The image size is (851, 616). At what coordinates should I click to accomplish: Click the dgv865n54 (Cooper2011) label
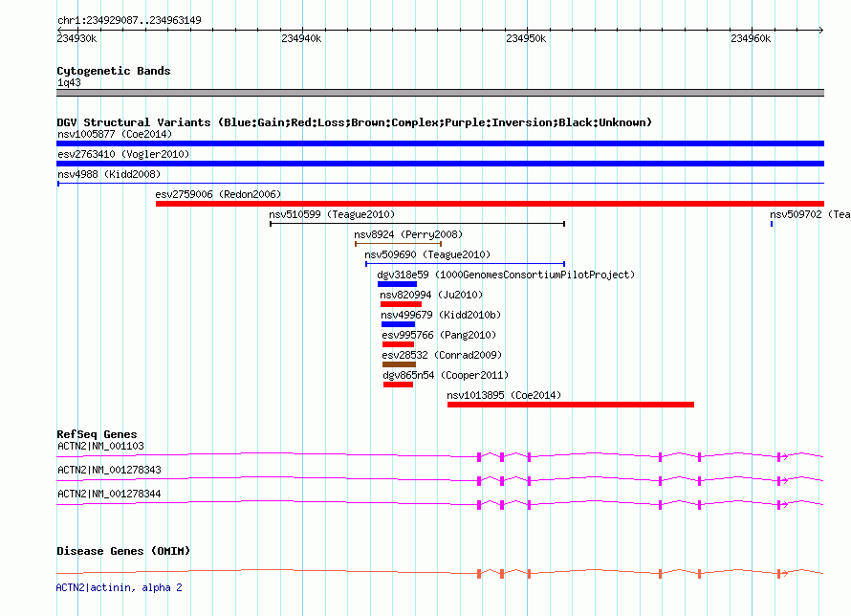446,375
